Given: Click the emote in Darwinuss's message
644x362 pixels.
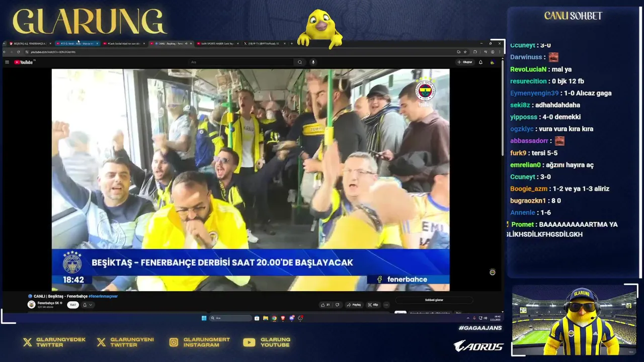Looking at the screenshot, I should pyautogui.click(x=553, y=57).
